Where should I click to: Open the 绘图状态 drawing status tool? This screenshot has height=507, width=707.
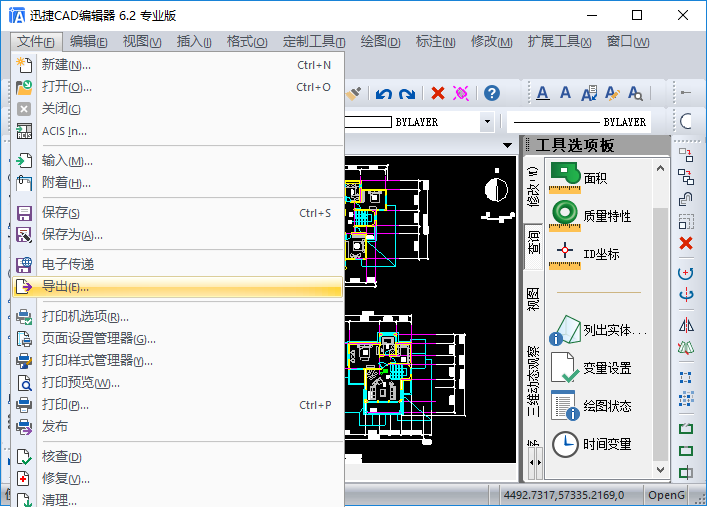coord(592,406)
